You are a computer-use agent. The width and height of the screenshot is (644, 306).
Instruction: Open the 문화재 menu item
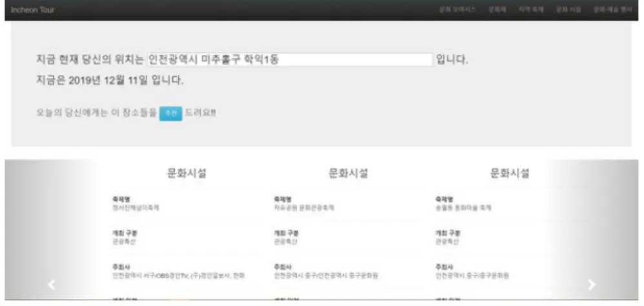pos(498,10)
